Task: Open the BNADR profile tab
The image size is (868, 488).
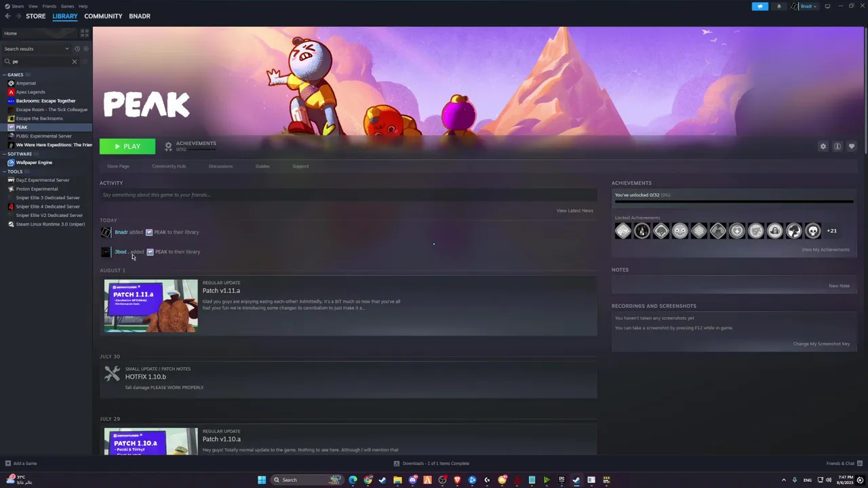Action: click(140, 16)
